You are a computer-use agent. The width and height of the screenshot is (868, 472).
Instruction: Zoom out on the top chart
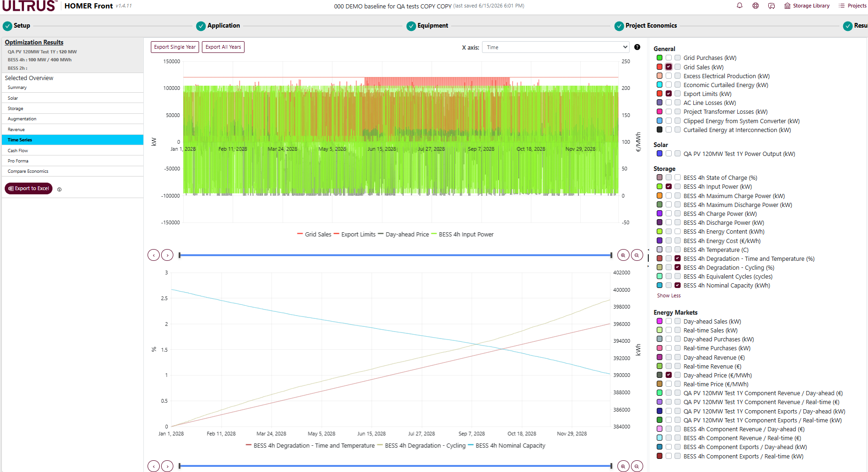click(637, 255)
